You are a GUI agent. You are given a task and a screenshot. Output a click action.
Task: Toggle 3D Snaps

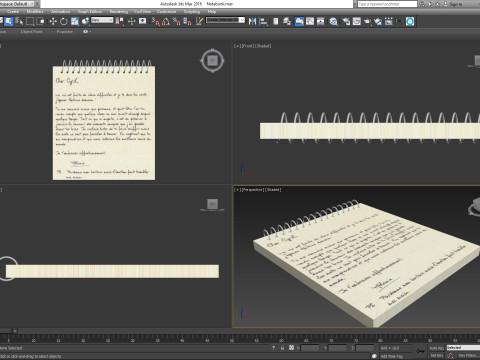(155, 22)
